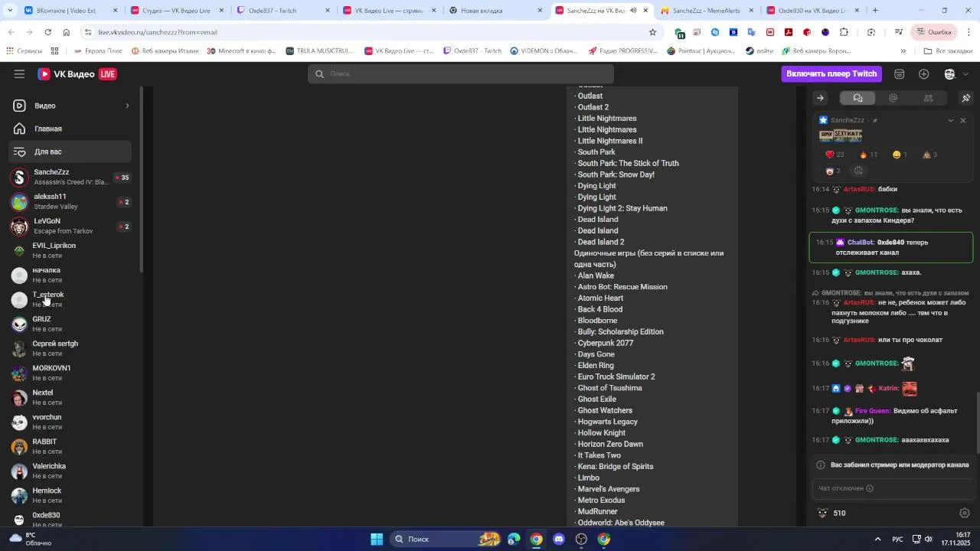Switch to the chat participants view

(x=928, y=98)
